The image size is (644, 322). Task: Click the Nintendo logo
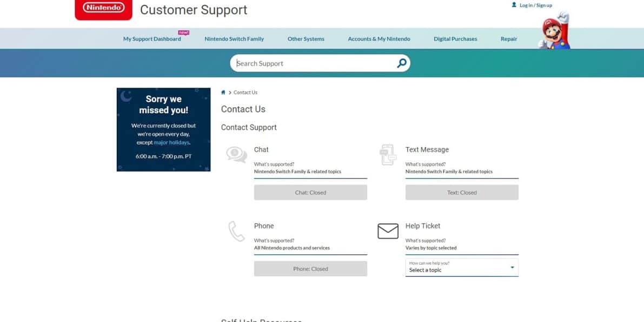tap(103, 9)
